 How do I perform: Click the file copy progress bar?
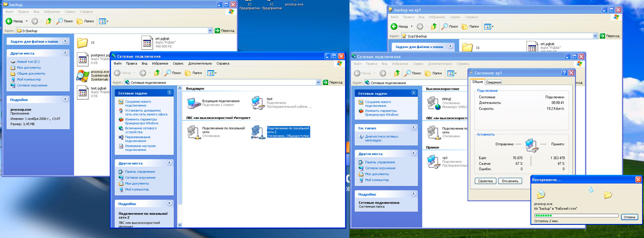[x=576, y=216]
